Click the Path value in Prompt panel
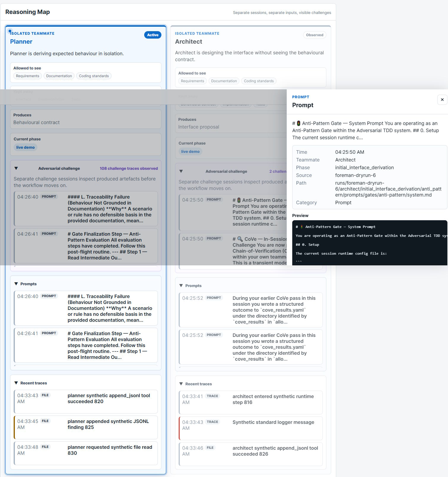The image size is (448, 477). click(388, 189)
